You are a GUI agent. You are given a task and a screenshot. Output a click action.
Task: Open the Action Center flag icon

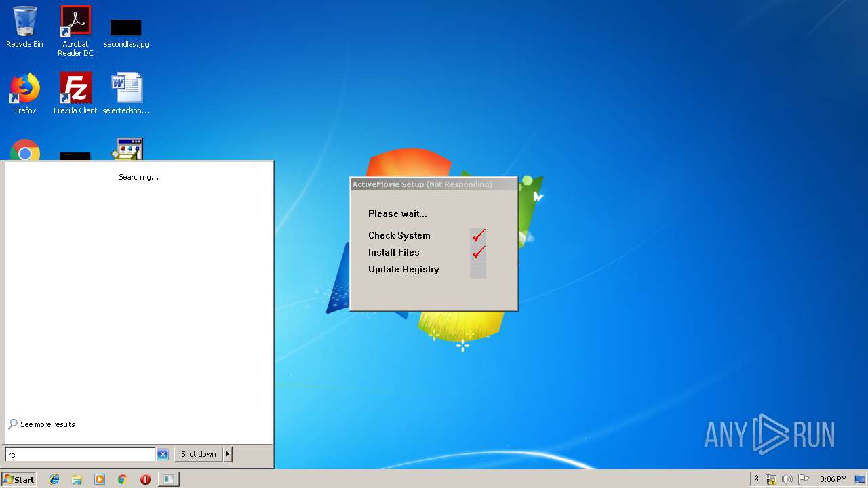[804, 479]
